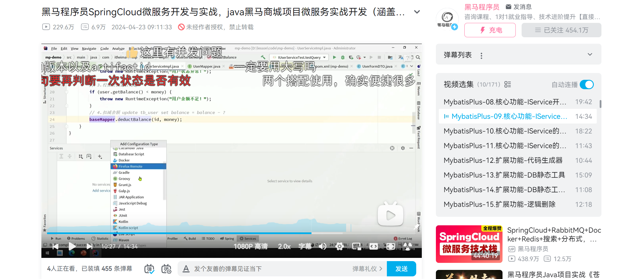Click Navigate menu in video's IDE
This screenshot has width=644, height=279.
click(x=89, y=49)
